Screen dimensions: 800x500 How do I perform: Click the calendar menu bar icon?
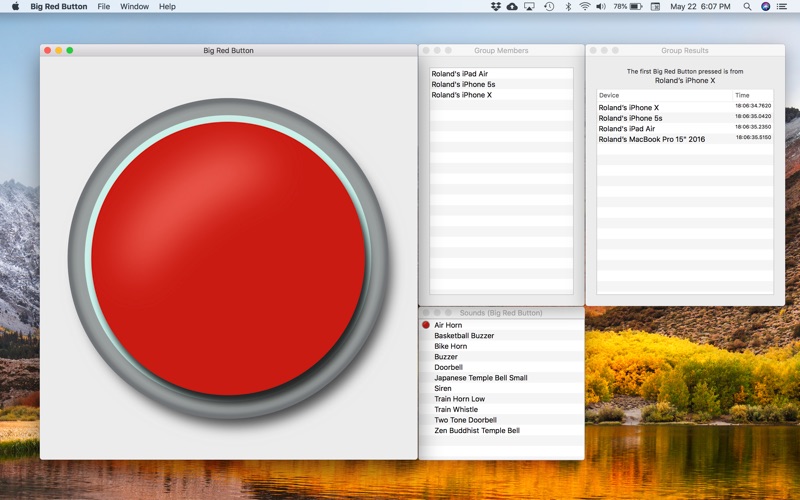click(x=656, y=7)
